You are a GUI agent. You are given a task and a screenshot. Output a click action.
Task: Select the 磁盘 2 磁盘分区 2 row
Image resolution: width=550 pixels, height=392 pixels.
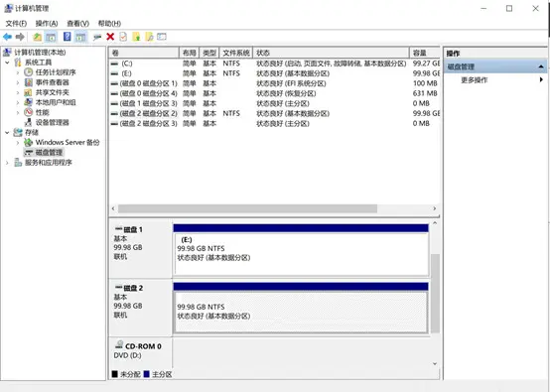point(275,113)
